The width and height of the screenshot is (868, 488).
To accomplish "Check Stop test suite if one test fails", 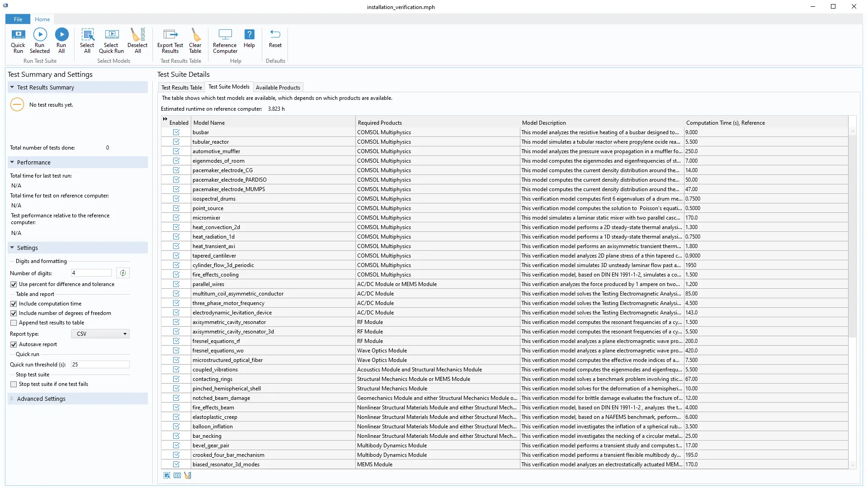I will [x=14, y=384].
